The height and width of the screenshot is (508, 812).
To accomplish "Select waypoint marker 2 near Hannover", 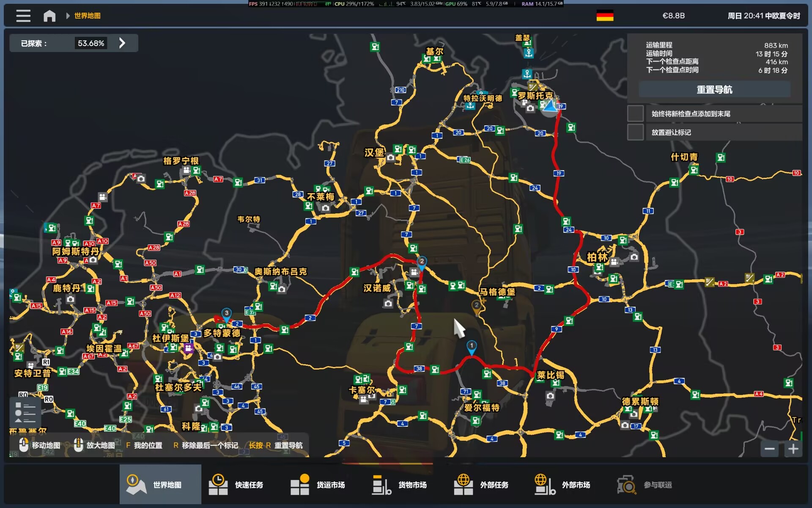I will 422,263.
